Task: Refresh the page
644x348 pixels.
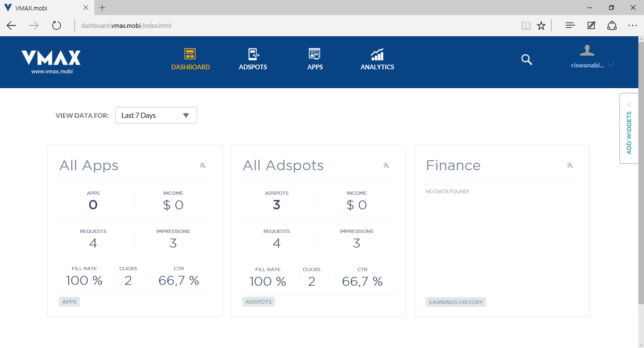Action: coord(57,25)
